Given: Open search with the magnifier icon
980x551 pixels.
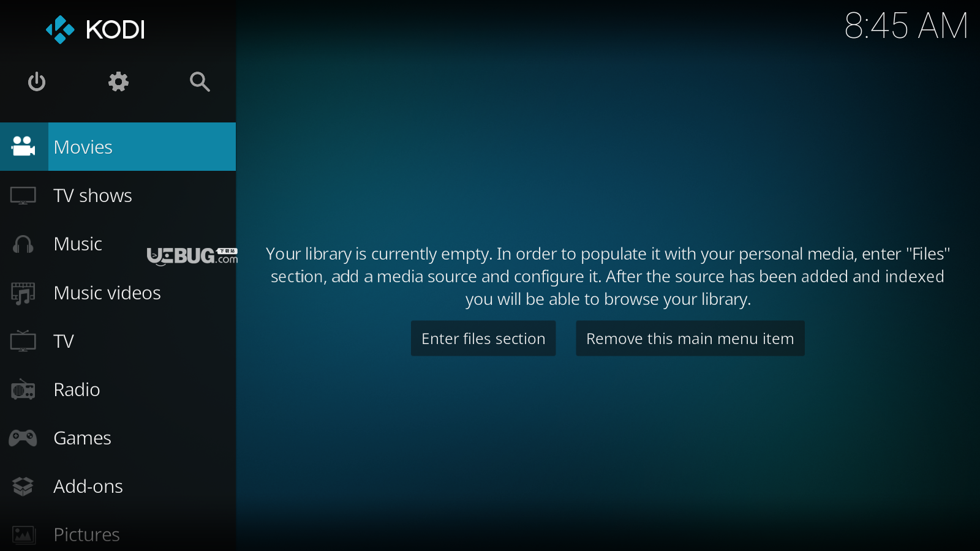Looking at the screenshot, I should point(200,81).
